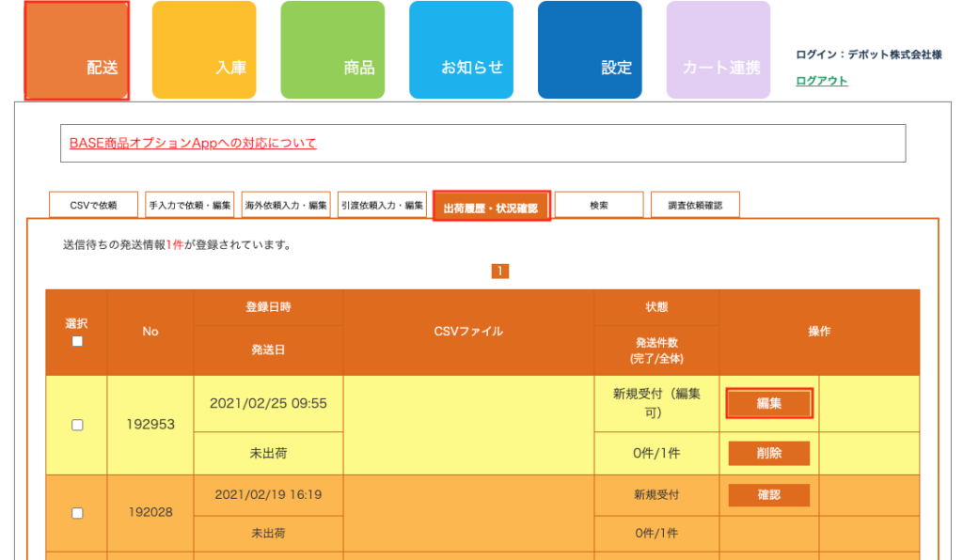
Task: Click the ログアウト link
Action: pyautogui.click(x=821, y=81)
